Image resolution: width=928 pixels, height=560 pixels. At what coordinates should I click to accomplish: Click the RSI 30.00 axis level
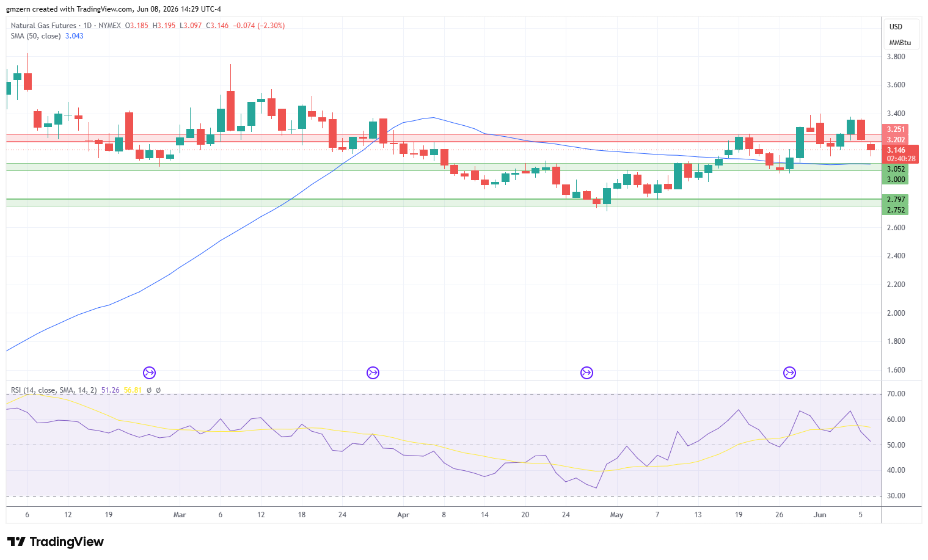(x=896, y=496)
